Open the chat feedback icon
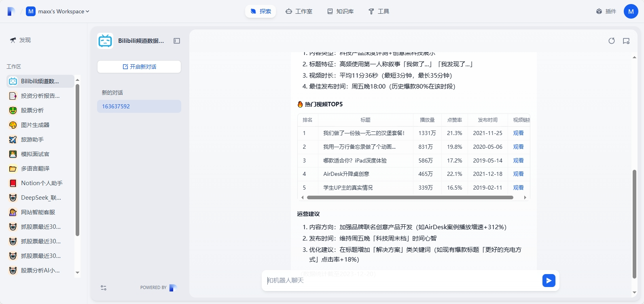644x304 pixels. pos(626,41)
